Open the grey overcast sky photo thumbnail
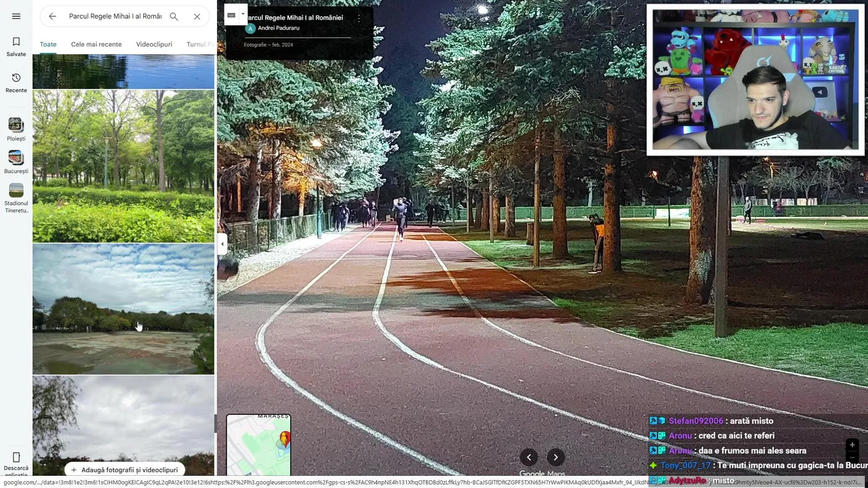Image resolution: width=868 pixels, height=488 pixels. [x=123, y=426]
